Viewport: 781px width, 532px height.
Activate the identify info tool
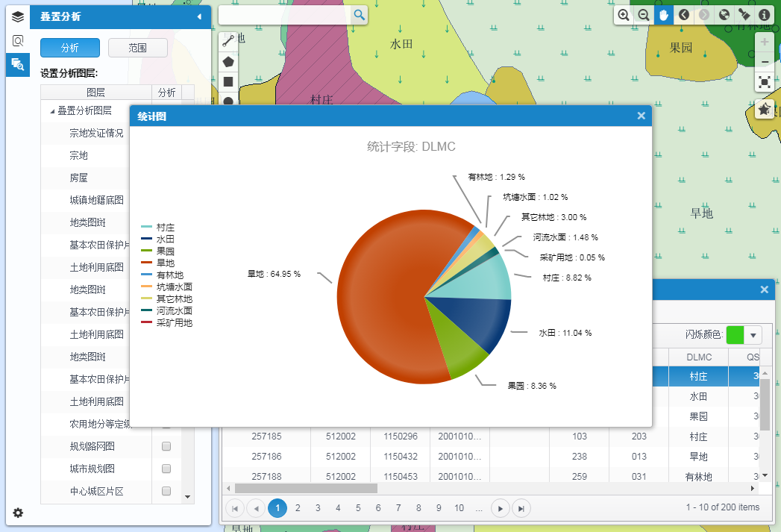point(764,15)
